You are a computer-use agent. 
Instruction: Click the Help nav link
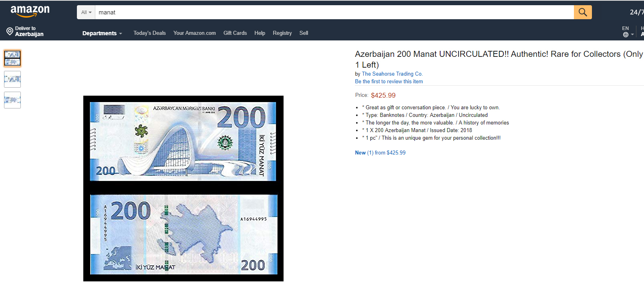click(260, 33)
